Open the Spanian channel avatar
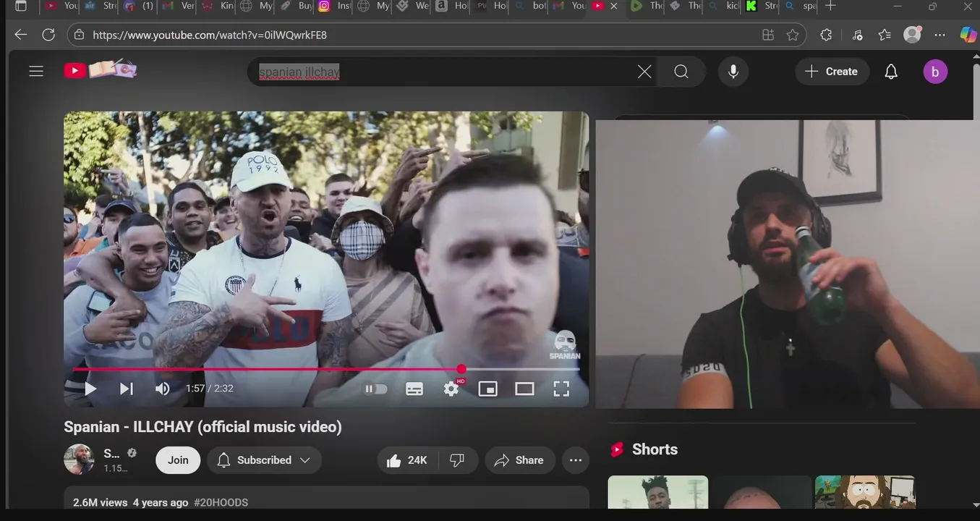The width and height of the screenshot is (980, 521). (x=79, y=459)
